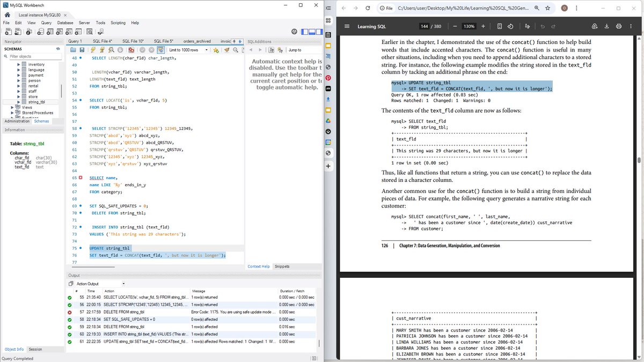Click PDF page number field 144
Viewport: 644px width, 362px height.
coord(425,26)
